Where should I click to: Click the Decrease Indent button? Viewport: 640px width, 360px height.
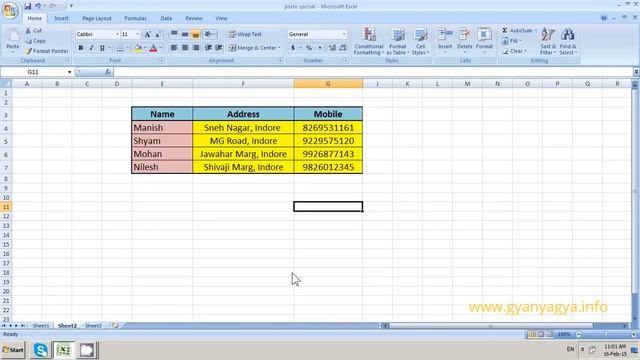[208, 48]
